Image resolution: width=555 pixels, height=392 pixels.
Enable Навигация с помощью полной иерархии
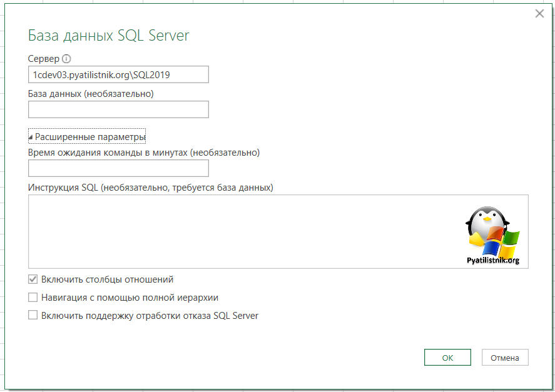(x=33, y=298)
